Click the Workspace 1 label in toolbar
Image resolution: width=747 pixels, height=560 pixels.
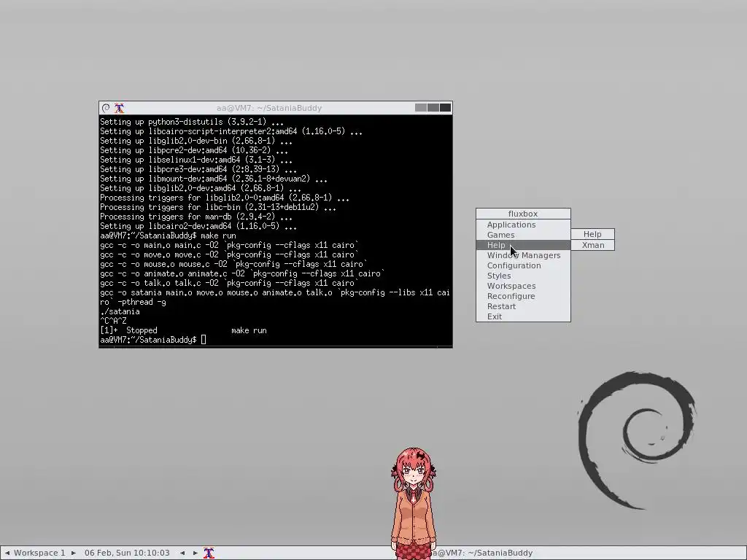pyautogui.click(x=39, y=553)
